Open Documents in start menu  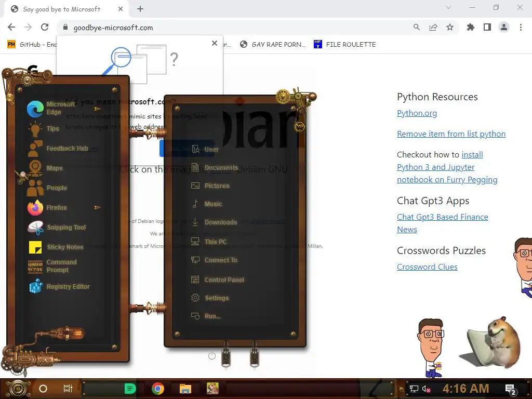(x=215, y=168)
